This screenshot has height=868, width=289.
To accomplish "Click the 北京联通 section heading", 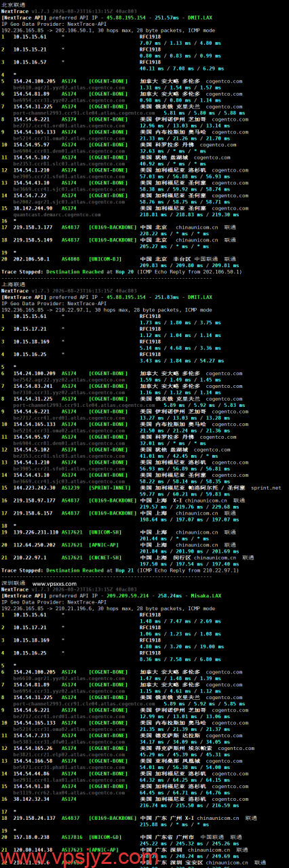I will [x=14, y=4].
